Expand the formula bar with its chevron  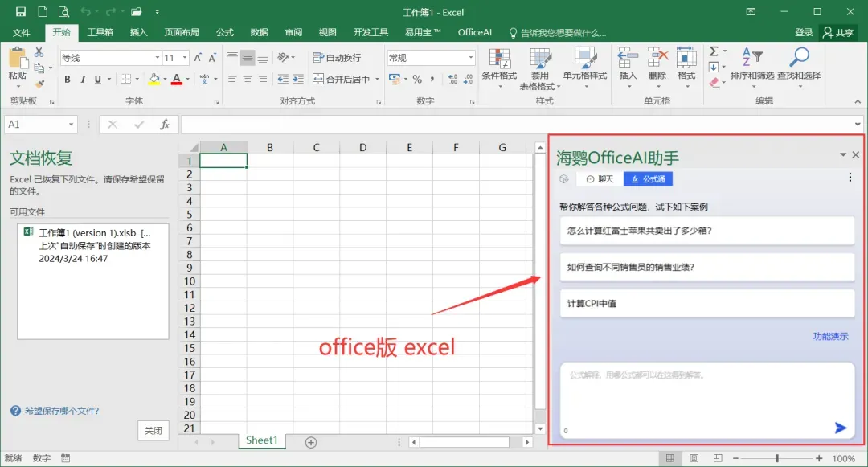coord(858,125)
